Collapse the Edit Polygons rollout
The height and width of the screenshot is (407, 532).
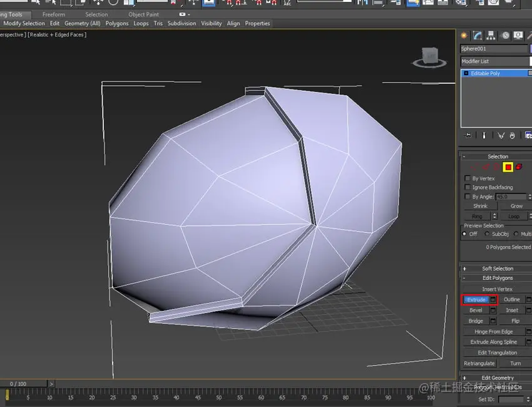pyautogui.click(x=497, y=278)
